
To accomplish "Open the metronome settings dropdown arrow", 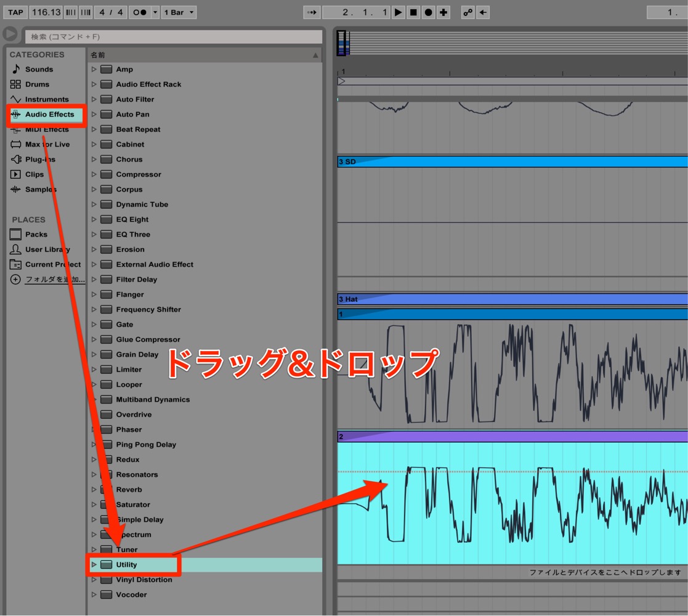I will [155, 12].
